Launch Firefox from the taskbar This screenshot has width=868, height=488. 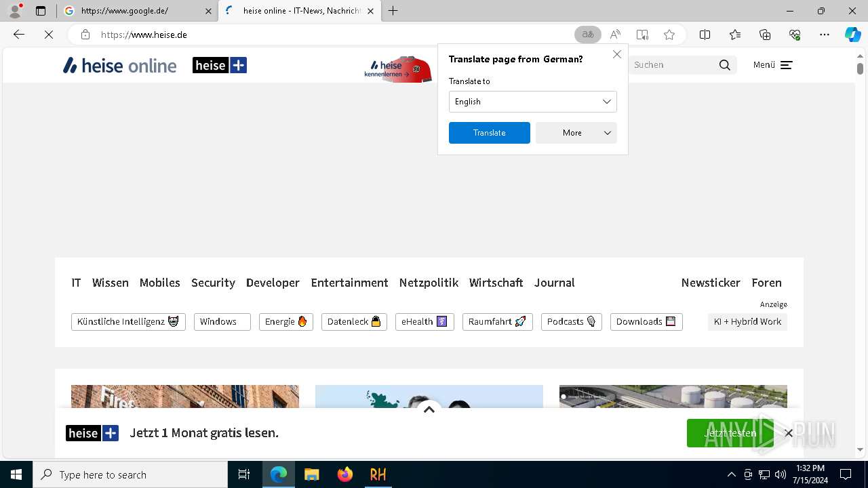pyautogui.click(x=345, y=474)
